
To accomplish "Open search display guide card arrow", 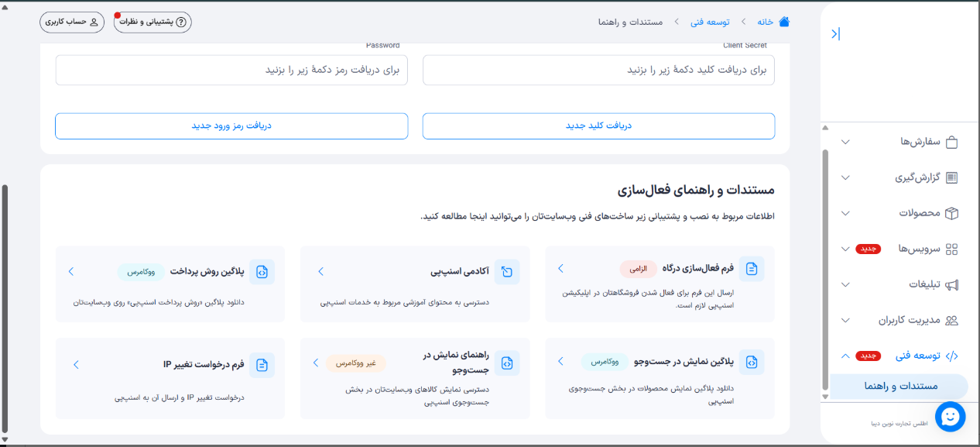I will tap(316, 363).
